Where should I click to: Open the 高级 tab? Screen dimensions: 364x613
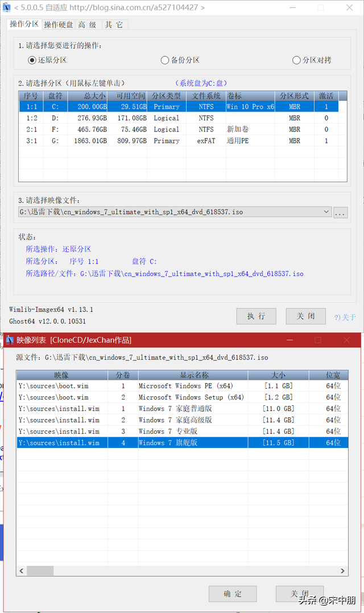coord(88,24)
